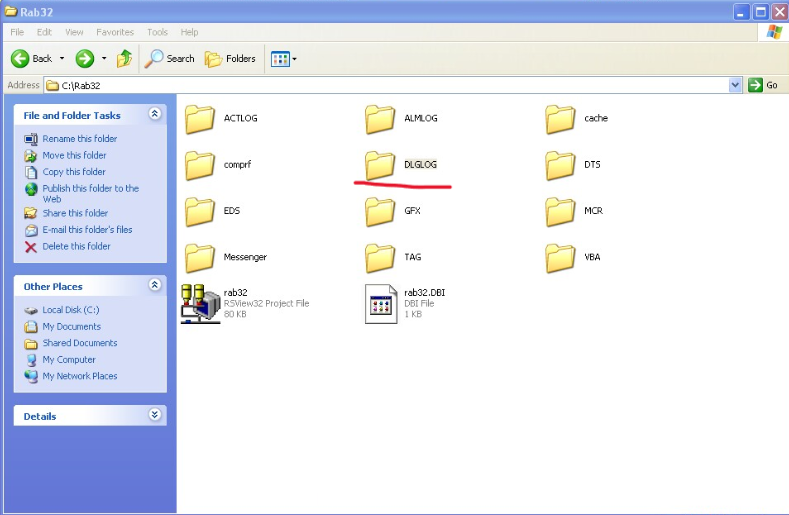Viewport: 789px width, 515px height.
Task: Select the rab32 RSView32 project file
Action: [245, 304]
